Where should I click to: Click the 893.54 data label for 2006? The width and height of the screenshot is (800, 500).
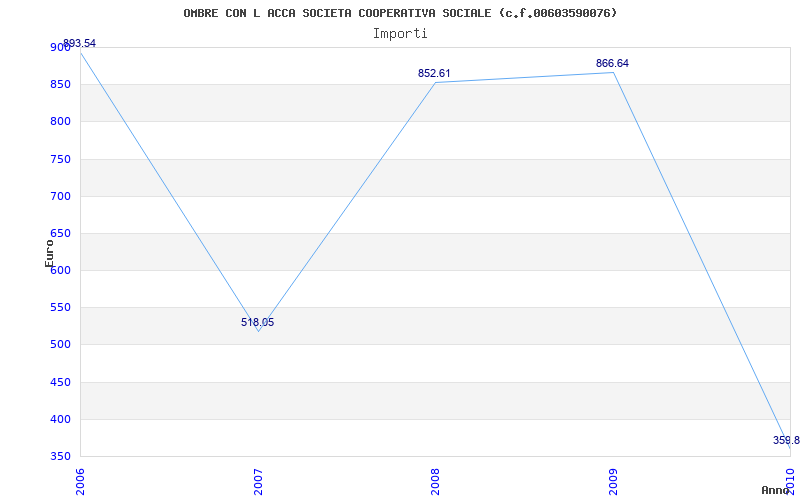click(80, 43)
